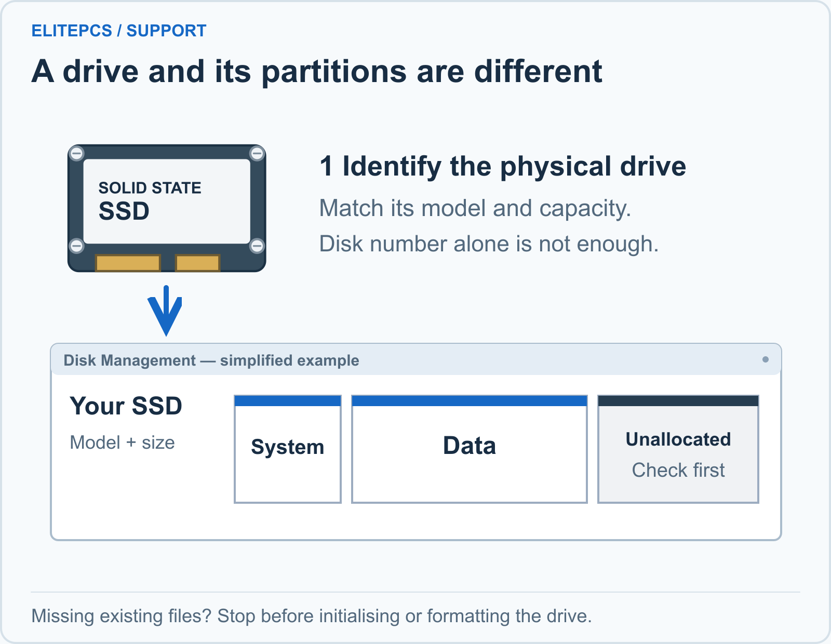Image resolution: width=831 pixels, height=644 pixels.
Task: Click the 'Your SSD' disk label
Action: coord(126,406)
